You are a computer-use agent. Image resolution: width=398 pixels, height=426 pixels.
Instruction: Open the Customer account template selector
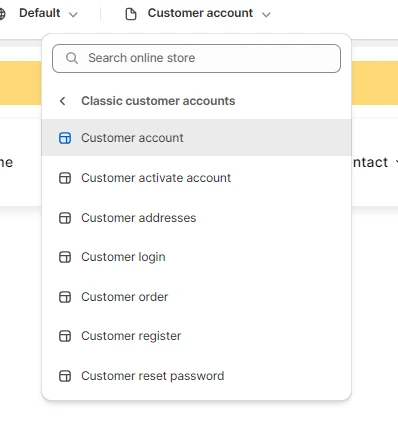(x=198, y=13)
